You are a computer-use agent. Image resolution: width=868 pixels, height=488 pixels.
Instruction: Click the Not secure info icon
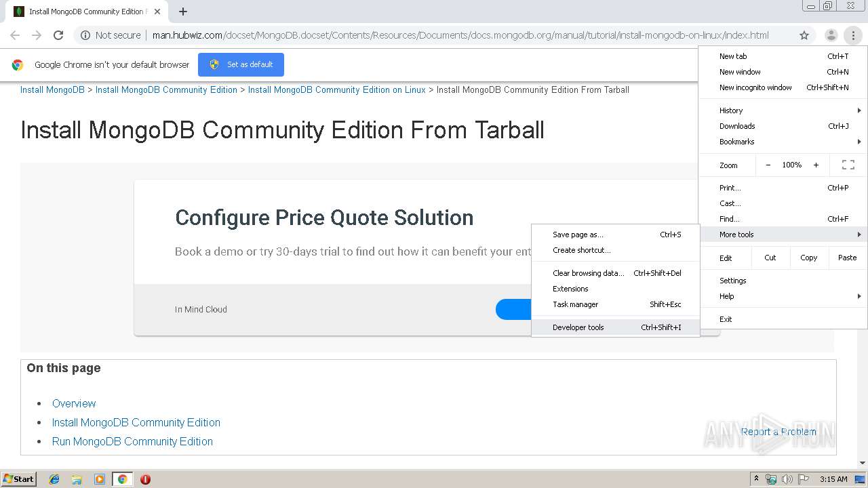point(85,35)
